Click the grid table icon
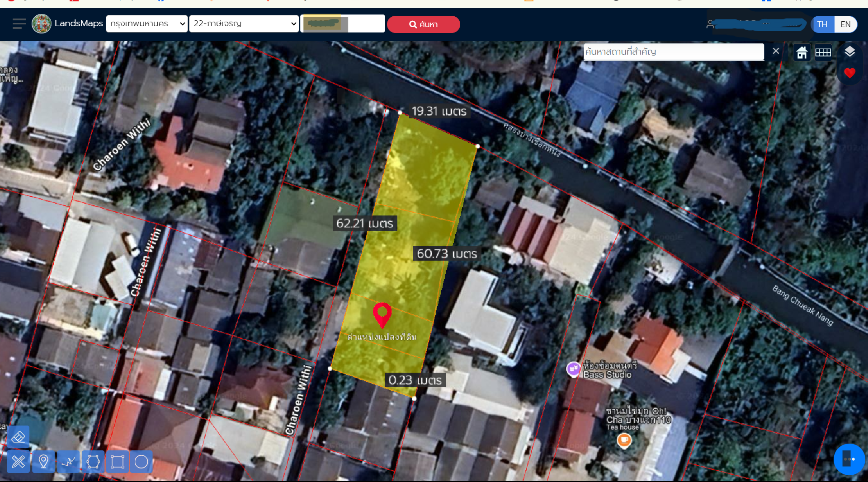This screenshot has height=482, width=868. pos(823,52)
